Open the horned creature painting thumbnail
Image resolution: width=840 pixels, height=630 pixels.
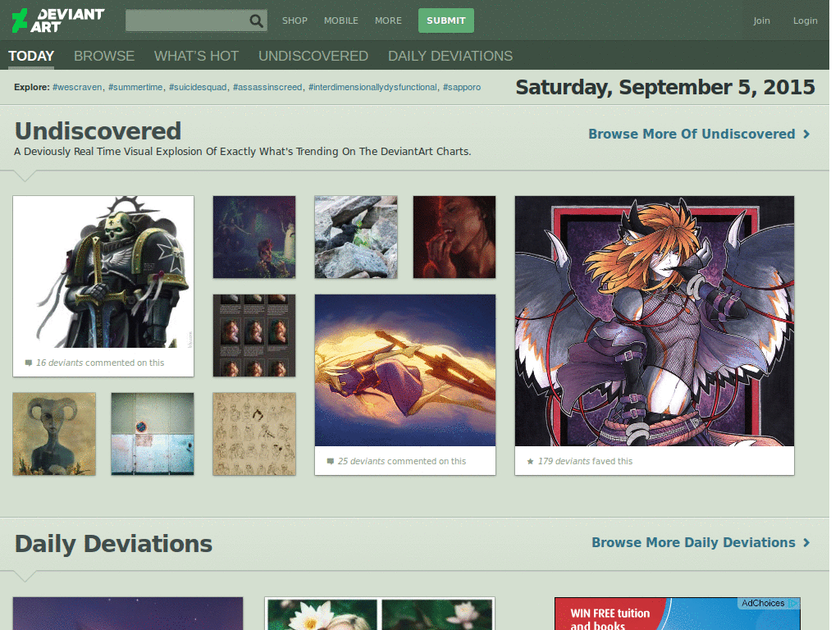tap(54, 434)
